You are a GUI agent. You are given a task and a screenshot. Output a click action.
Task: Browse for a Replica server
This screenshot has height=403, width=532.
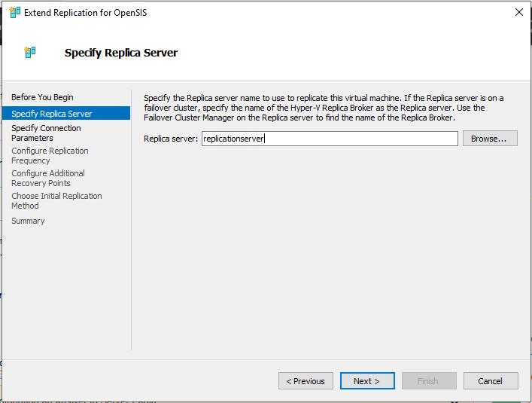(x=490, y=139)
